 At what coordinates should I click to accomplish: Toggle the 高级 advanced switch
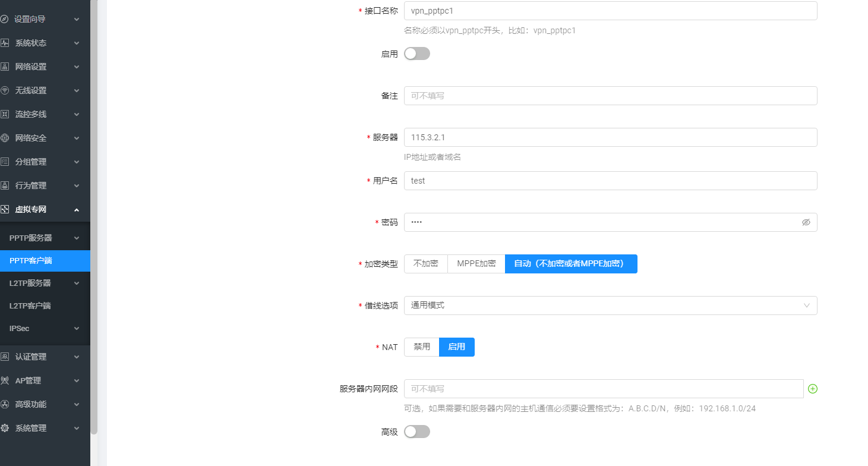click(x=416, y=432)
